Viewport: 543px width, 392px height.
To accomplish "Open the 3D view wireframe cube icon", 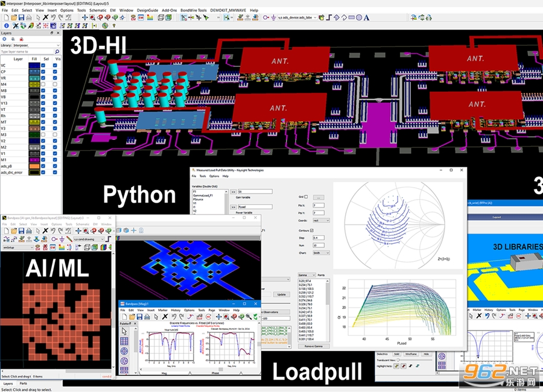I will [x=160, y=17].
